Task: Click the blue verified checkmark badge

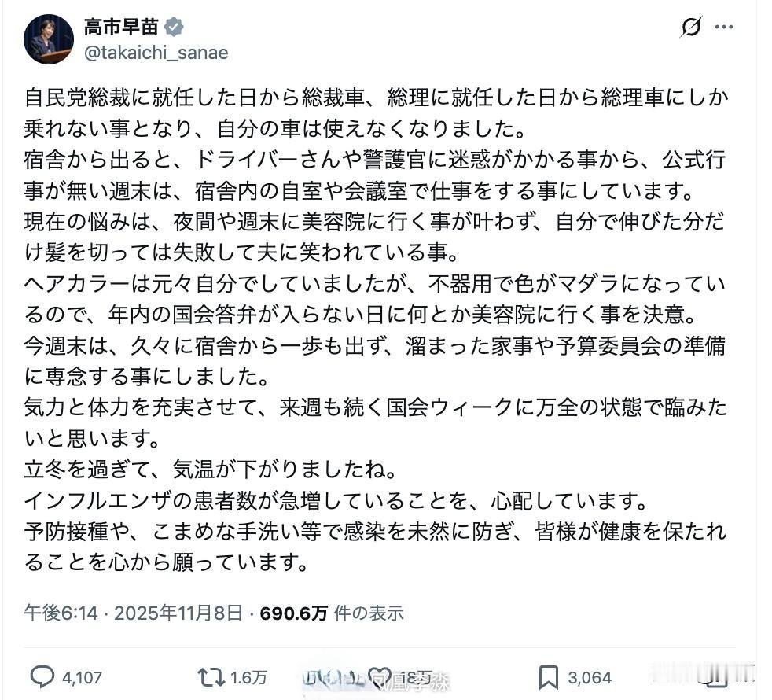Action: point(172,26)
